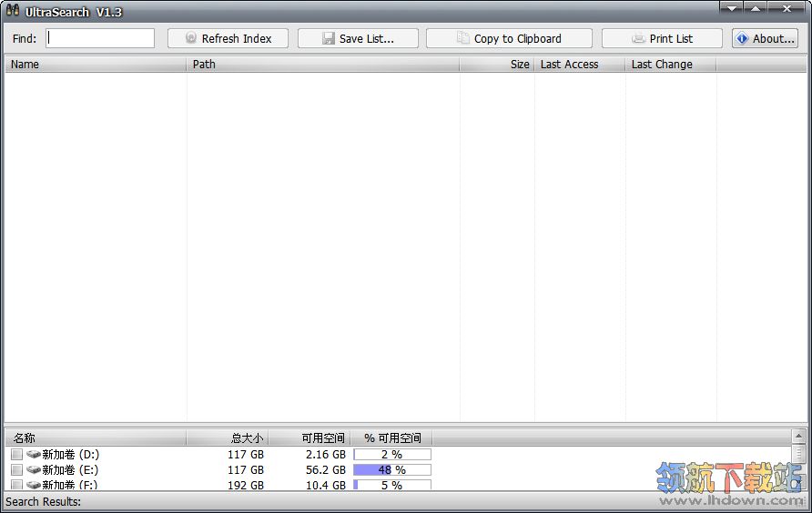Sort results by Path column header
Screen dimensions: 812x513
pyautogui.click(x=323, y=65)
